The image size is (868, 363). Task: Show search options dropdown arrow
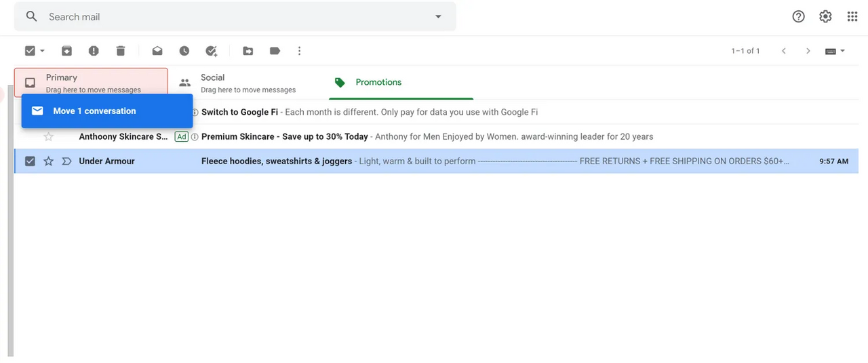tap(438, 17)
